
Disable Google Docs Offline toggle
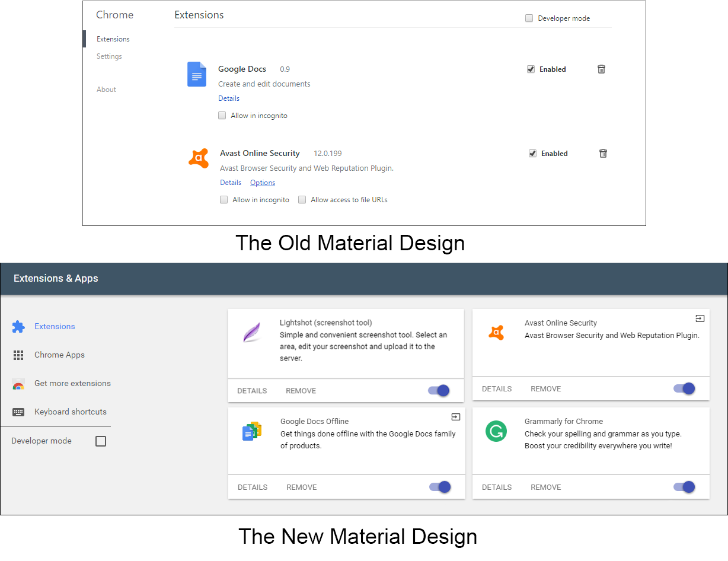click(x=440, y=487)
